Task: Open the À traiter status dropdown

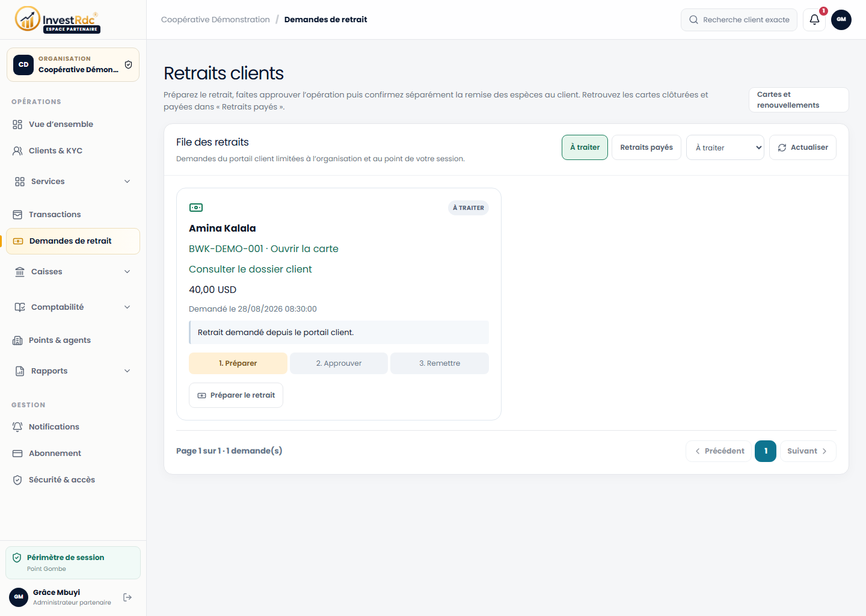Action: pos(725,147)
